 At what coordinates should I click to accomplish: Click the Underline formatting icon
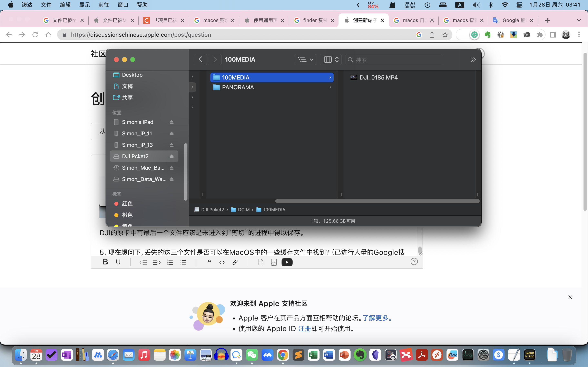[x=118, y=262]
